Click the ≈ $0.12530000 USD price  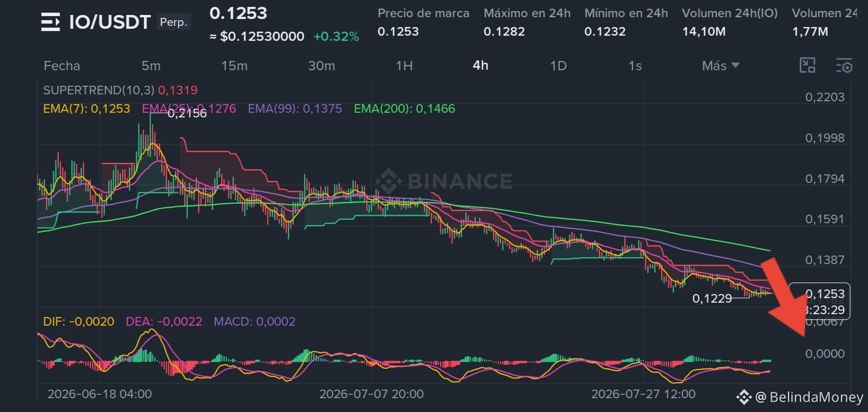257,37
